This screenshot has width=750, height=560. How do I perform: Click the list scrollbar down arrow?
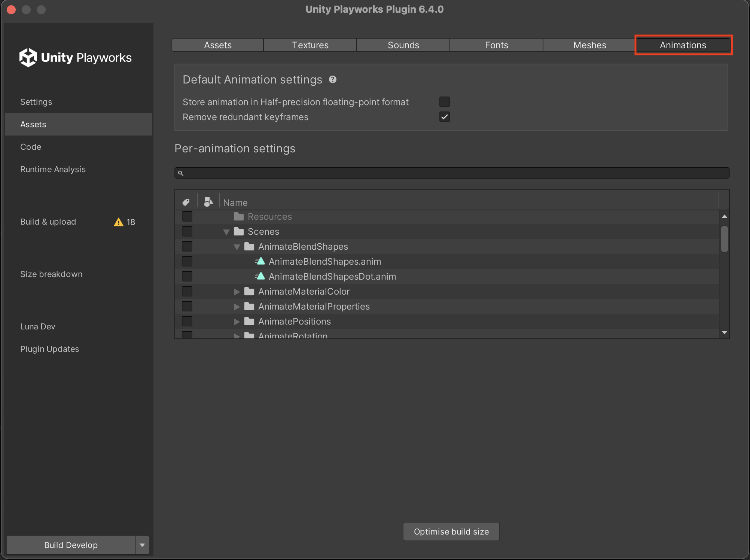725,332
